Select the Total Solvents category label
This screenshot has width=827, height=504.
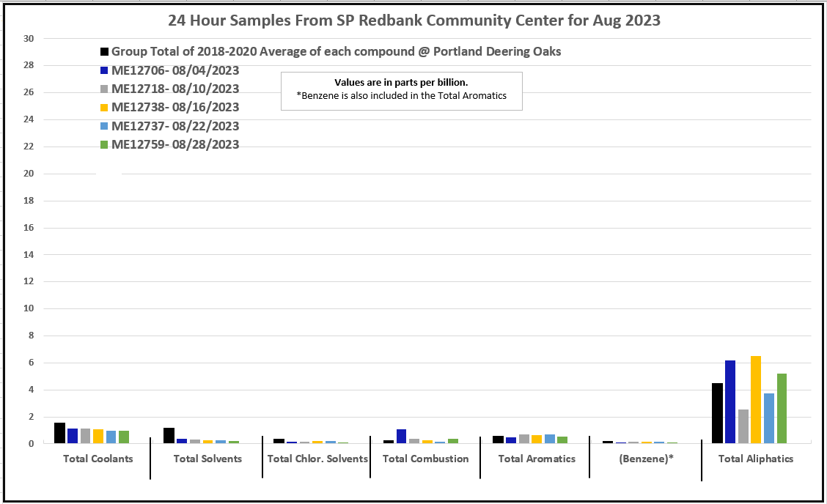(x=207, y=459)
